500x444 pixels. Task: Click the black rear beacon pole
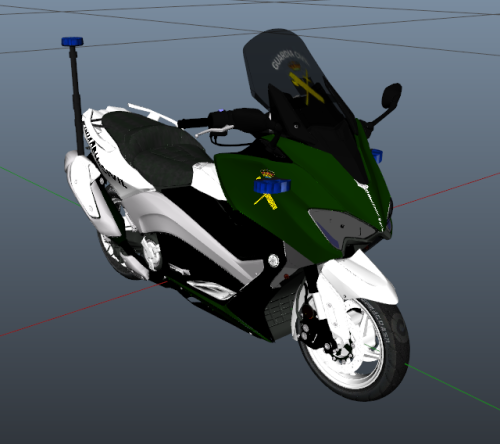pos(77,100)
